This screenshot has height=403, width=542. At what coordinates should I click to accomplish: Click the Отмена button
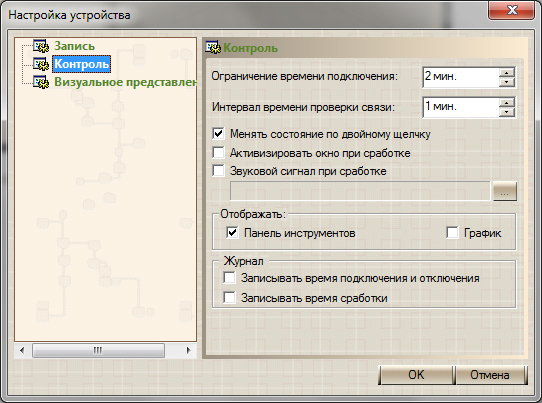(x=490, y=375)
